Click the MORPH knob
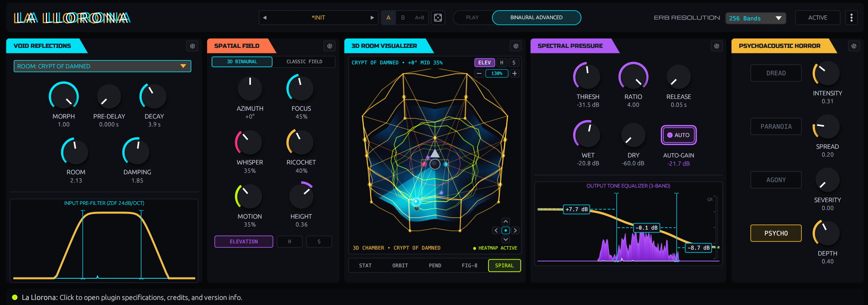868x305 pixels. click(x=64, y=97)
